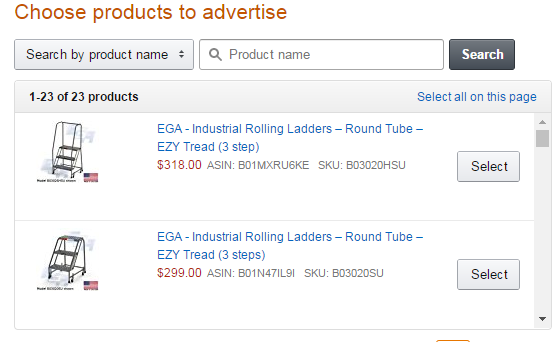557x361 pixels.
Task: Open the second ladder thumbnail (3 steps)
Action: pyautogui.click(x=67, y=260)
